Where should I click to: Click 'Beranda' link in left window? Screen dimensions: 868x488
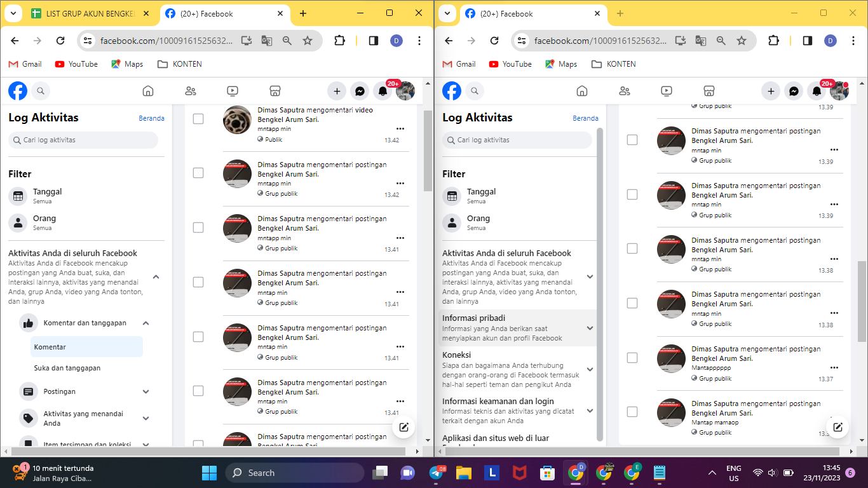152,118
